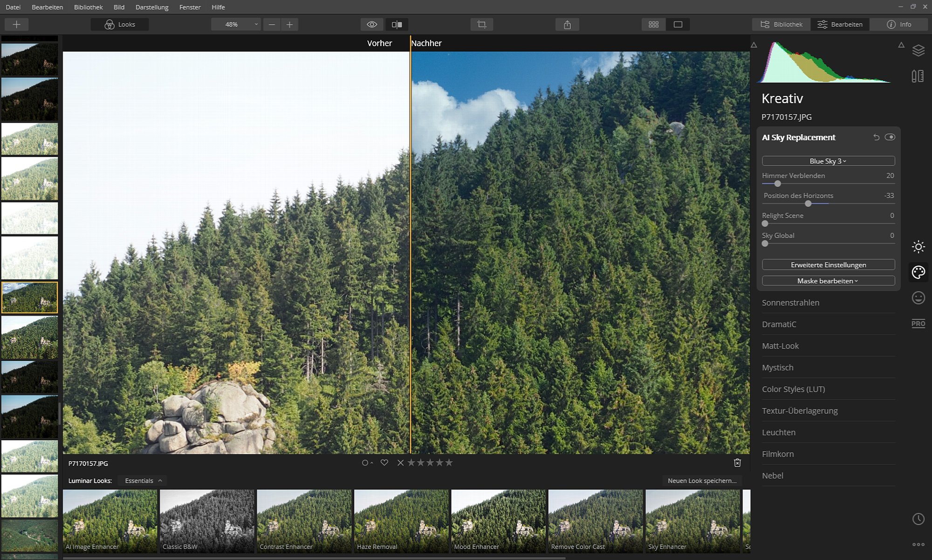Image resolution: width=932 pixels, height=560 pixels.
Task: Click Erweiterte Einstellungen button
Action: click(x=828, y=265)
